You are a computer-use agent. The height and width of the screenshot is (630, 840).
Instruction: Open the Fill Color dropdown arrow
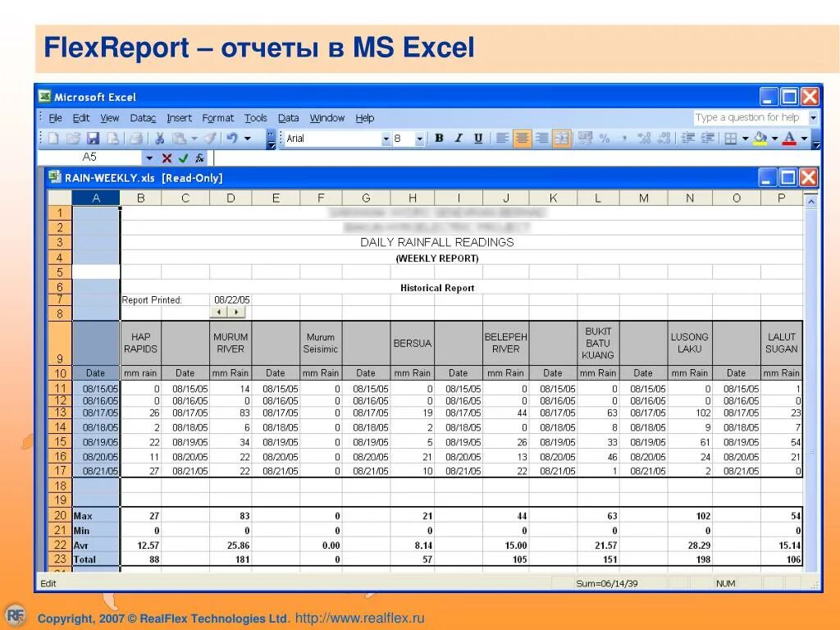[774, 138]
